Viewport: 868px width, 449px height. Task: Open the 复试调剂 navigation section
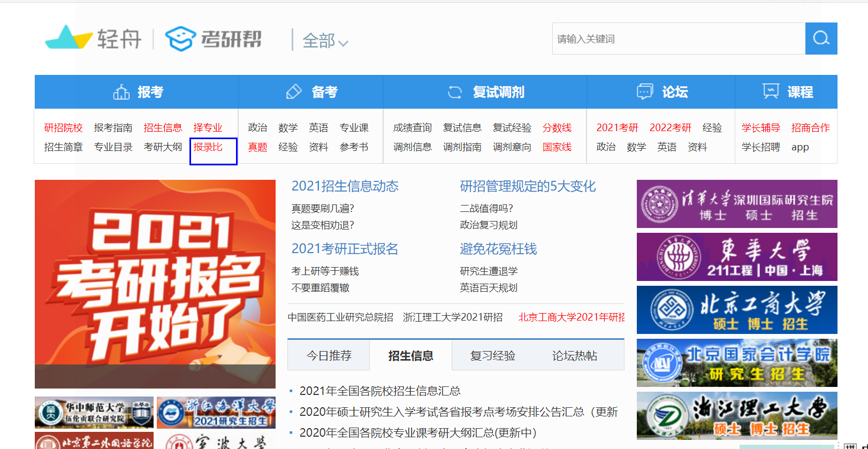[x=485, y=92]
